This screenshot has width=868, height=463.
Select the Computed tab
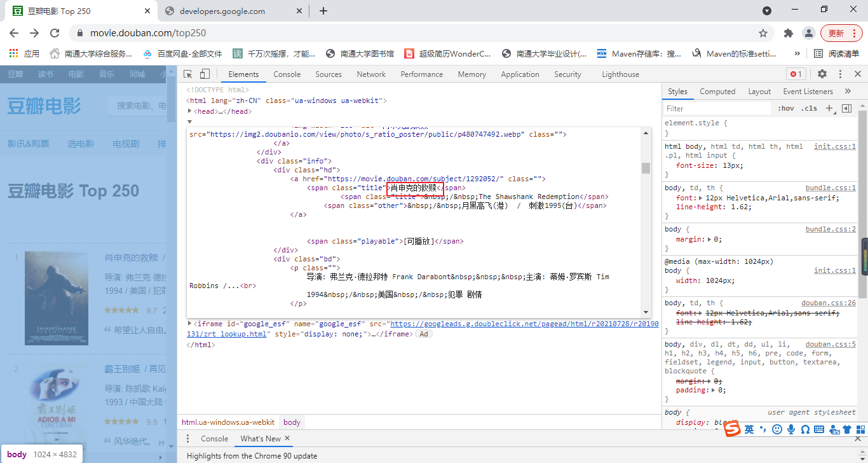(717, 92)
